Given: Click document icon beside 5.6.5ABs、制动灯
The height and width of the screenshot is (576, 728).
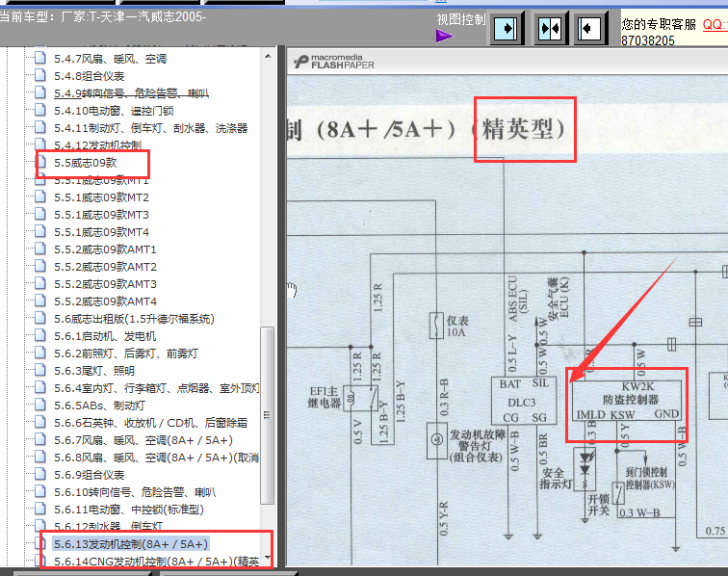Looking at the screenshot, I should click(40, 406).
